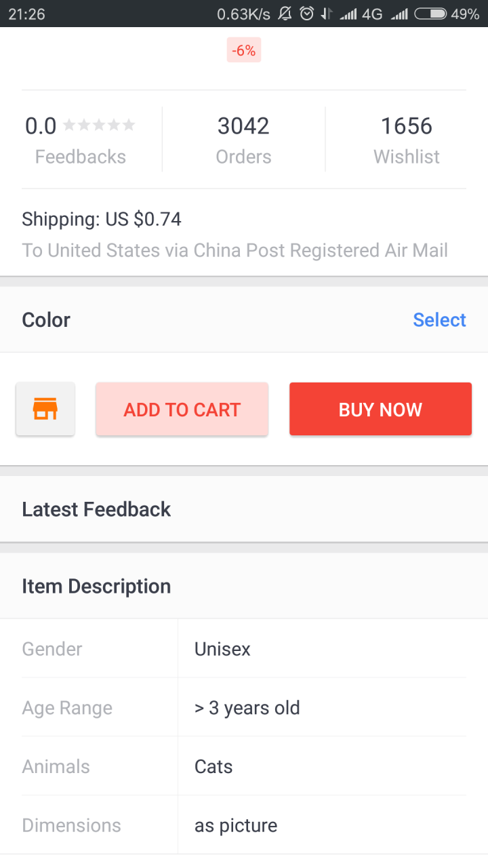Tap the -6% discount badge

click(243, 50)
